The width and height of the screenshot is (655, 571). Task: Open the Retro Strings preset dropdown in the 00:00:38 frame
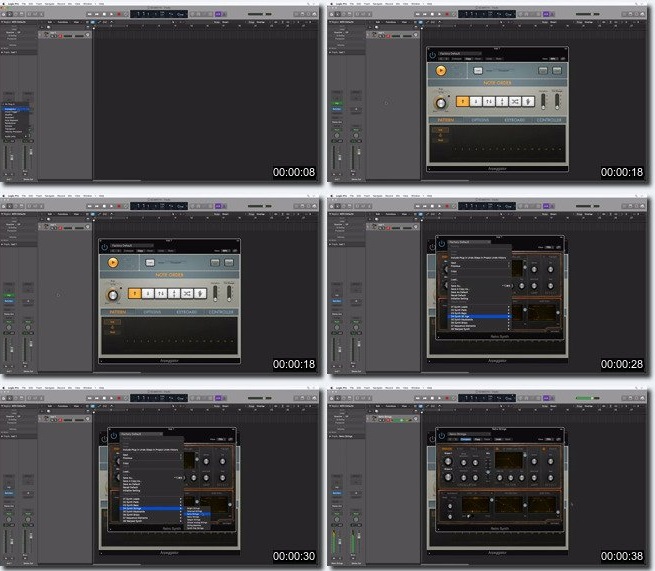pos(470,434)
